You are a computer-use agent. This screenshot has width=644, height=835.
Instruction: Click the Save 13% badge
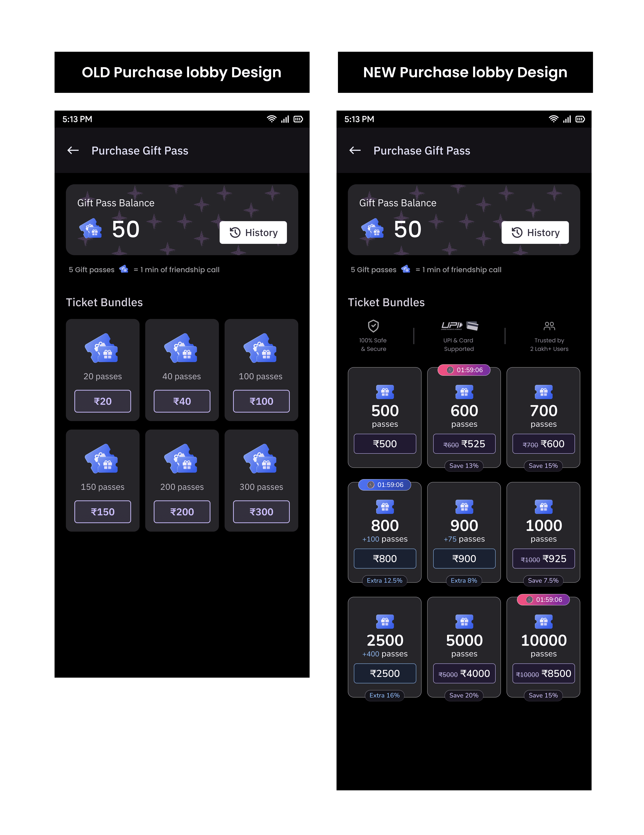464,466
